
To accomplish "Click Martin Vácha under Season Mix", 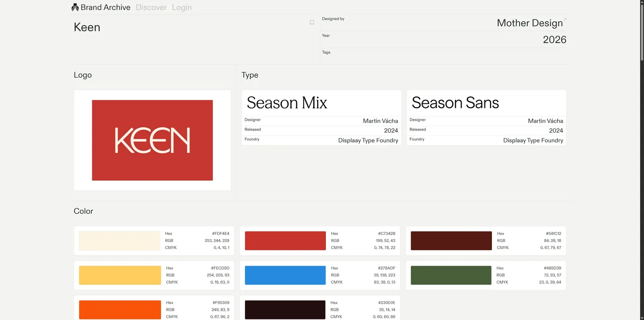I will (x=380, y=121).
